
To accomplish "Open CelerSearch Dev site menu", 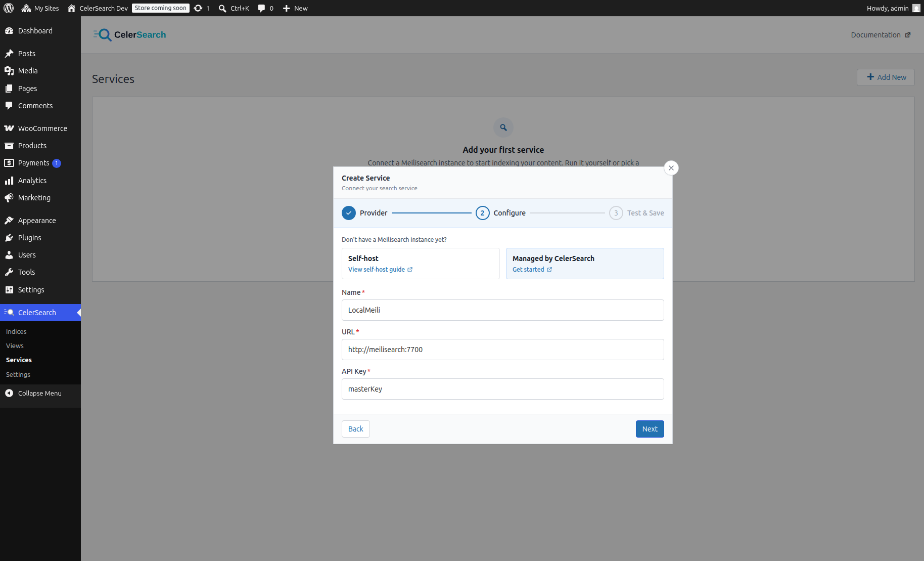I will [98, 8].
